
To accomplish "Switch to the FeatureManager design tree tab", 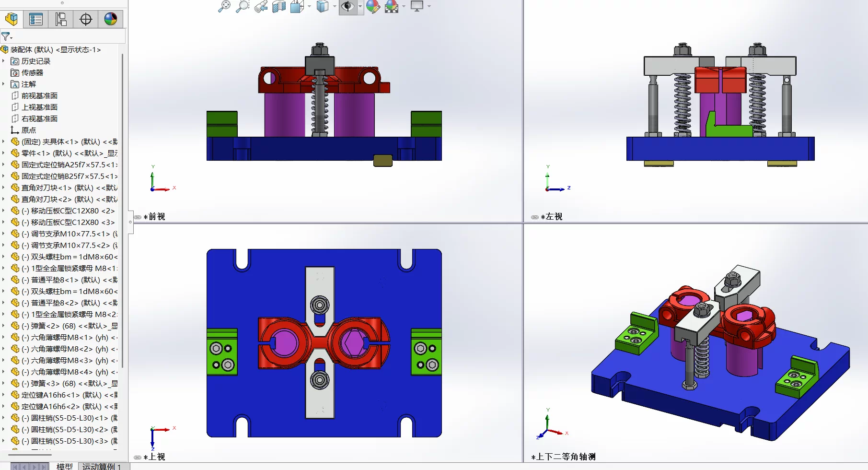I will 12,19.
